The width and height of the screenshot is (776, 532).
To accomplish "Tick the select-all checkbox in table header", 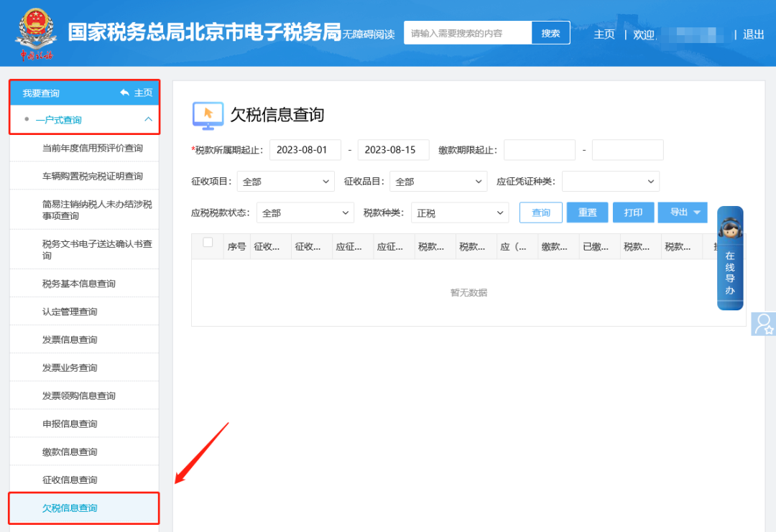I will click(x=208, y=243).
